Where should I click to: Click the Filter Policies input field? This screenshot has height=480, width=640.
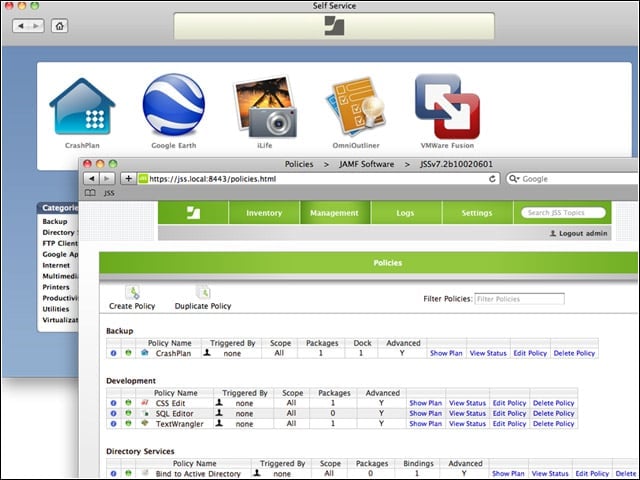click(519, 299)
